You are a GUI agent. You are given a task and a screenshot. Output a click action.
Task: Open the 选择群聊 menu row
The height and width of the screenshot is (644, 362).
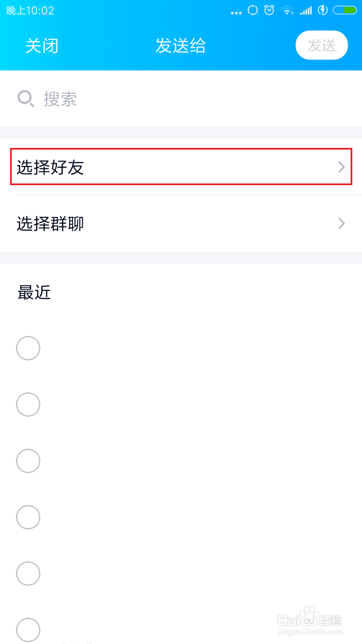[x=181, y=223]
